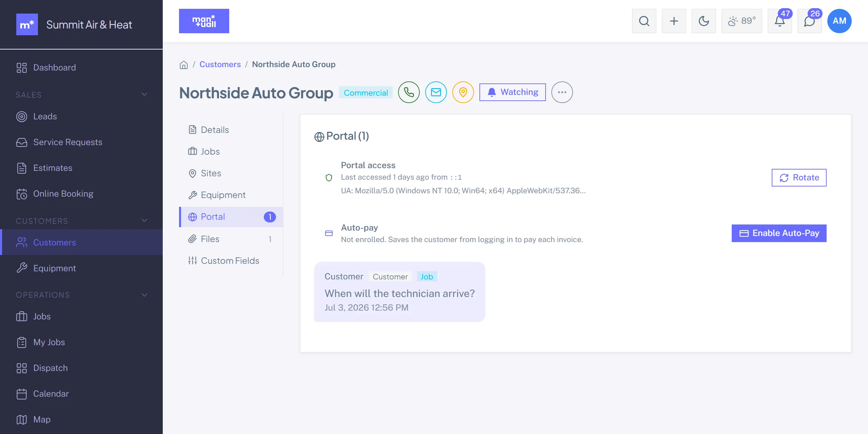Screen dimensions: 868x434
Task: Open the AM user avatar menu
Action: (x=839, y=21)
